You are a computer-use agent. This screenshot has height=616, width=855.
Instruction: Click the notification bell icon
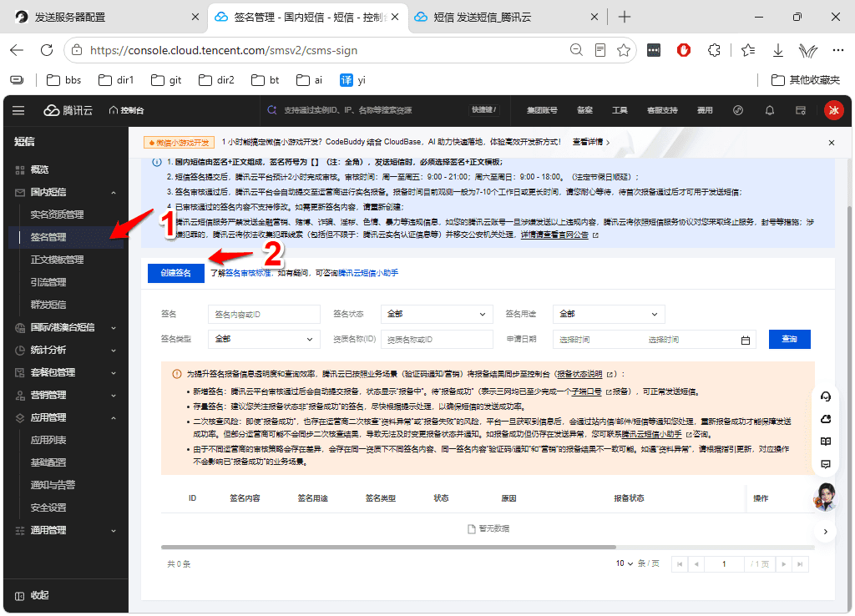tap(769, 111)
